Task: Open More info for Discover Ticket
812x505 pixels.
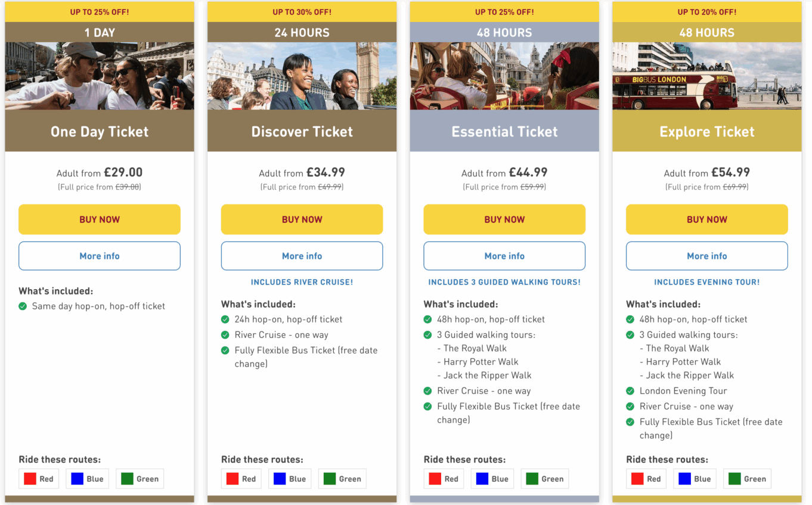Action: pos(302,256)
